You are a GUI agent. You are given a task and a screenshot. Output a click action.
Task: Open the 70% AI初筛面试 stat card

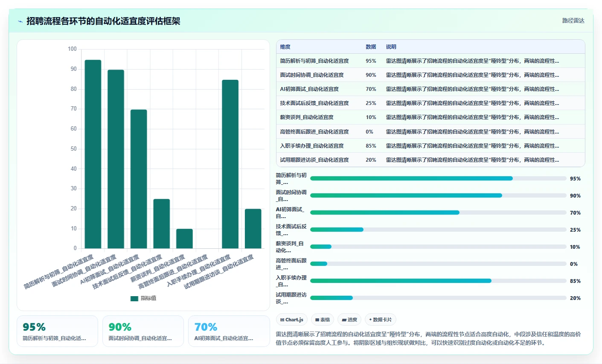(x=229, y=331)
